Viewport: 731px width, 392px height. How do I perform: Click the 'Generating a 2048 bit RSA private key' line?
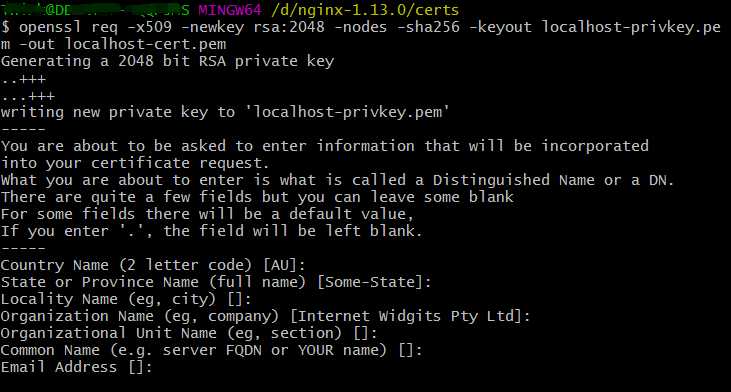coord(167,62)
